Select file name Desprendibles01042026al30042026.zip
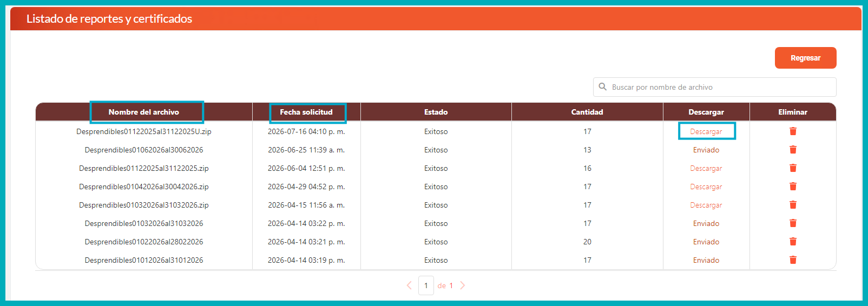 pyautogui.click(x=144, y=187)
